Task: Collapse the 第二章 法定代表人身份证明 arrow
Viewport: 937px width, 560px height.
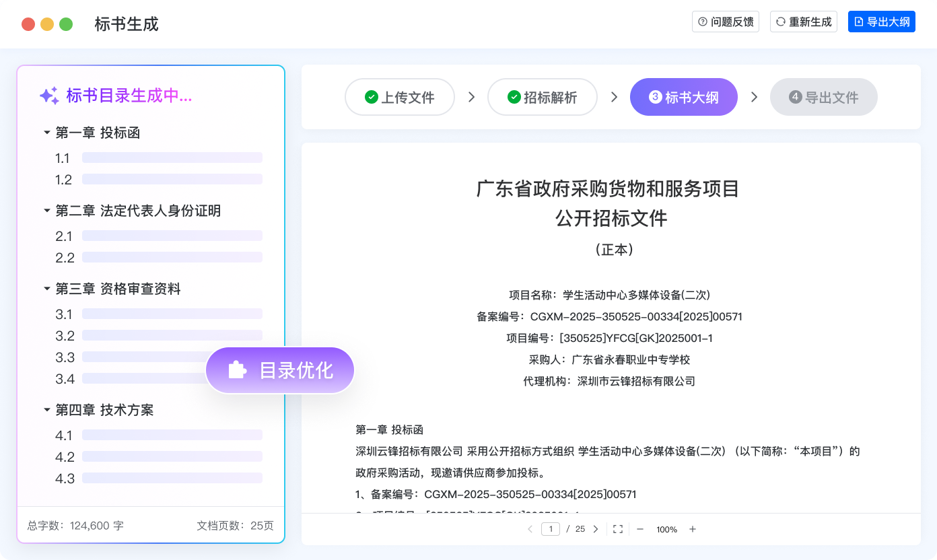Action: coord(47,211)
